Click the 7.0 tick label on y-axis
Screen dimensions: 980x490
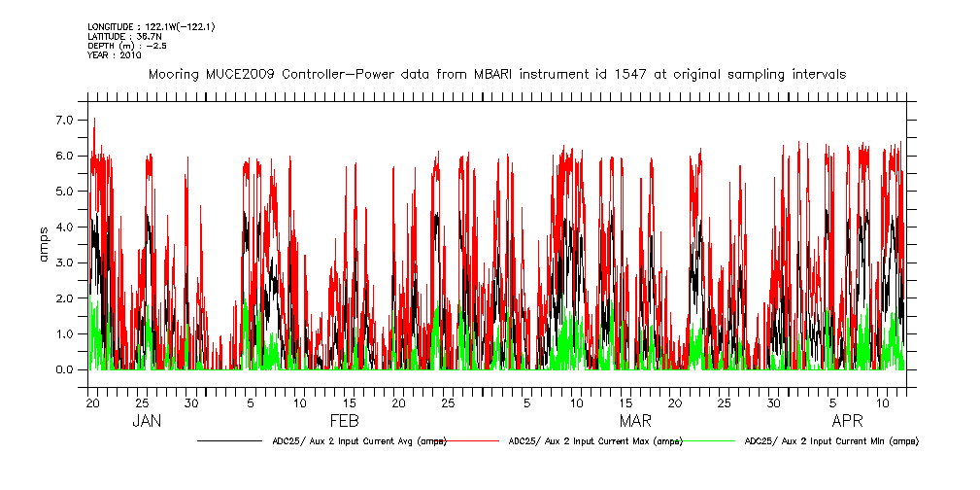pyautogui.click(x=64, y=120)
